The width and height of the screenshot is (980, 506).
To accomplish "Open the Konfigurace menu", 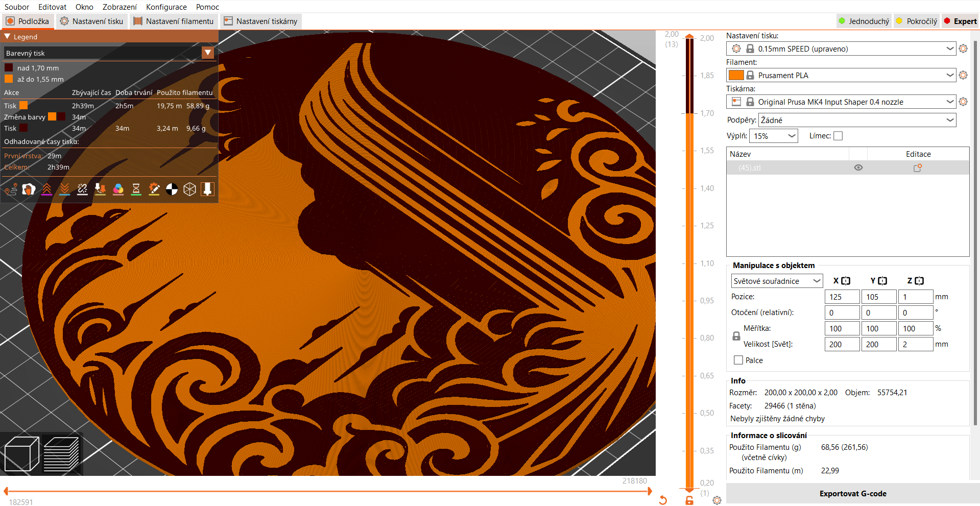I will coord(166,7).
